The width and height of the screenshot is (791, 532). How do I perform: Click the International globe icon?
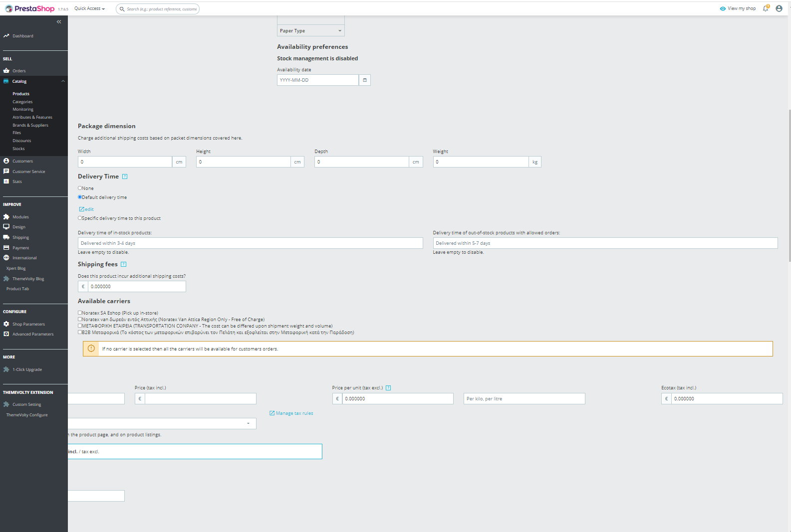[6, 258]
